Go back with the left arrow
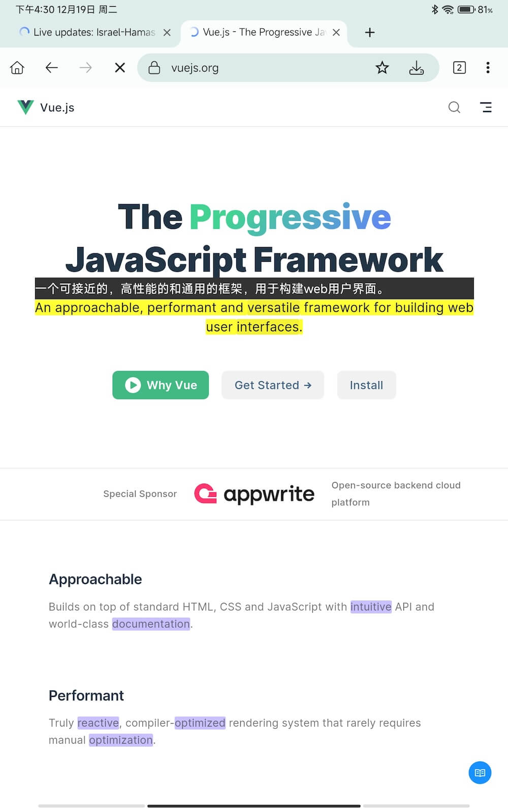 click(52, 67)
